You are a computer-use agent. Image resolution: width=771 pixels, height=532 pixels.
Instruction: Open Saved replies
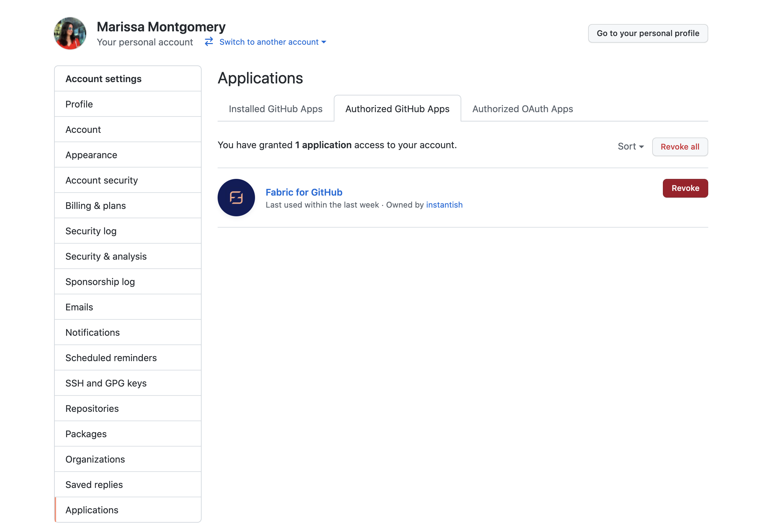(128, 485)
